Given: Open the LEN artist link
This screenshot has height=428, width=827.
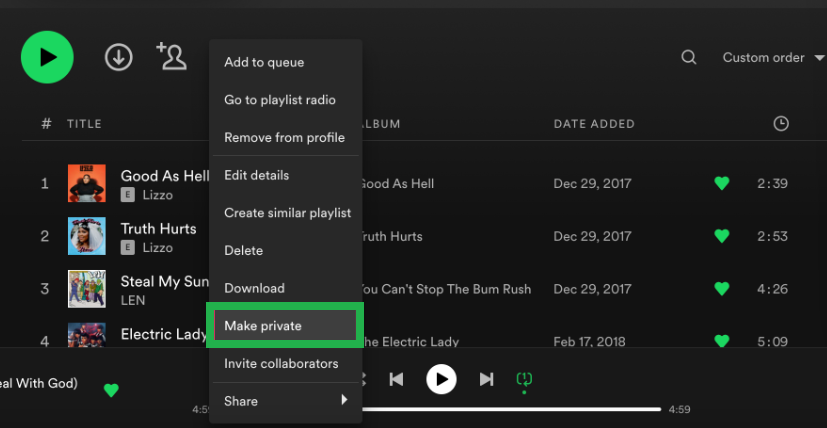Looking at the screenshot, I should pos(133,300).
